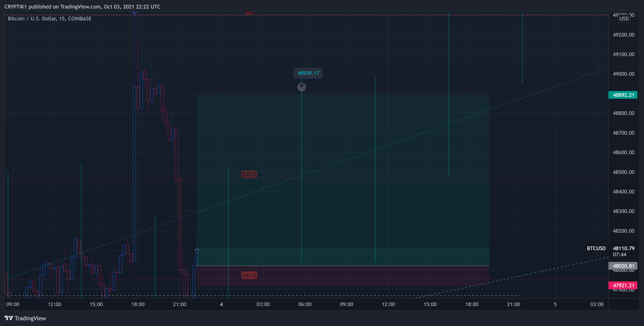Select the %61.8 Fibonacci level label
644x326 pixels.
[x=249, y=275]
